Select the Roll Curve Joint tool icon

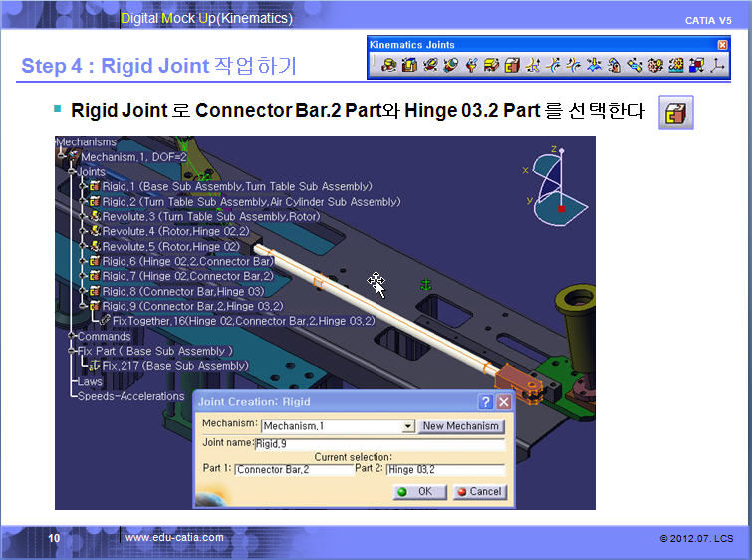pyautogui.click(x=574, y=65)
